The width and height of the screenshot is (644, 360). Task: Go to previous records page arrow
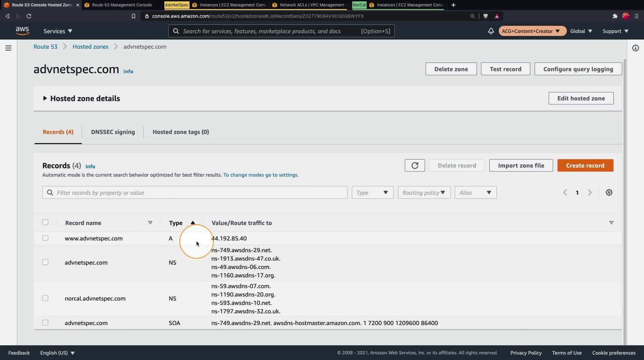[x=565, y=192]
